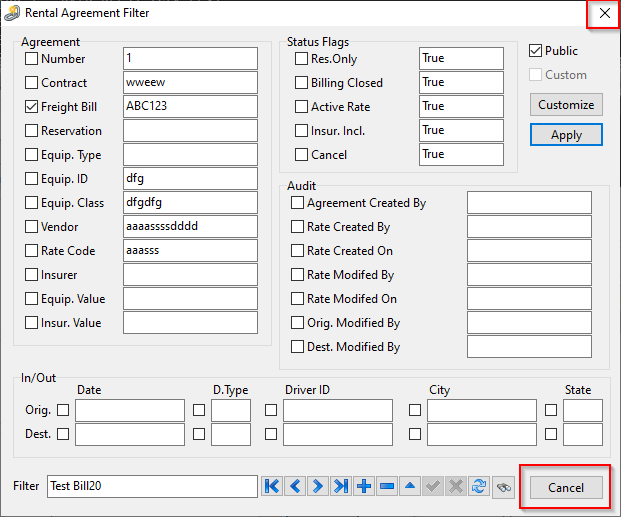The image size is (621, 517).
Task: Click the Vendor text field
Action: coord(190,227)
